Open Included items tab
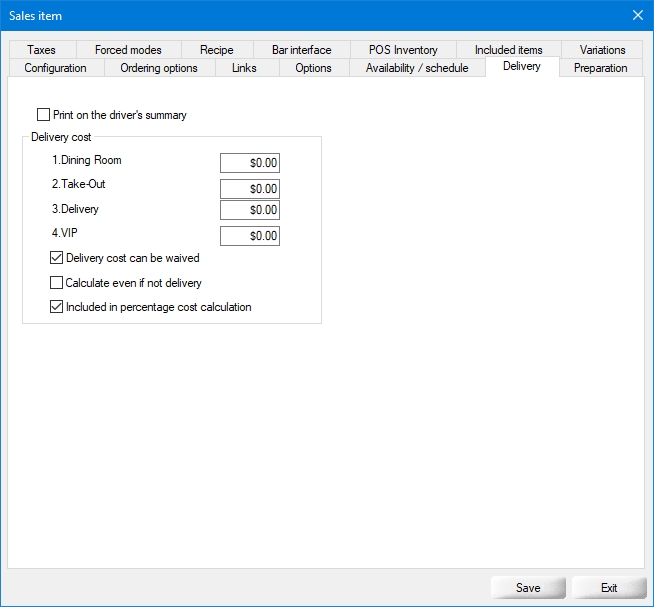The width and height of the screenshot is (654, 607). click(x=508, y=50)
